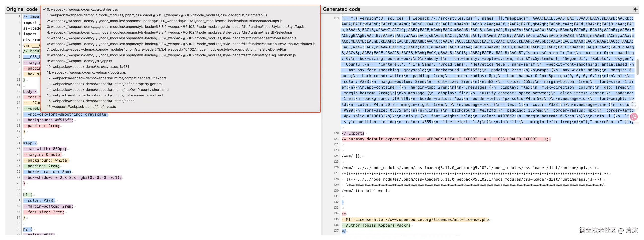Image resolution: width=644 pixels, height=240 pixels.
Task: Click 'font-size: 2rem;' in original code
Action: click(46, 212)
